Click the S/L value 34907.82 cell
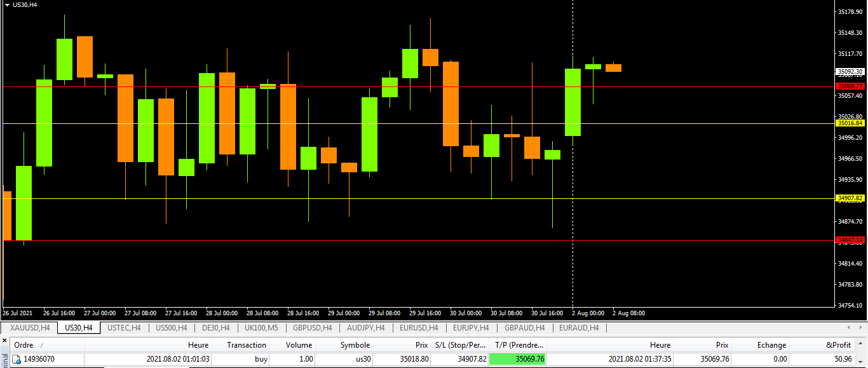Image resolution: width=868 pixels, height=368 pixels. [x=459, y=359]
